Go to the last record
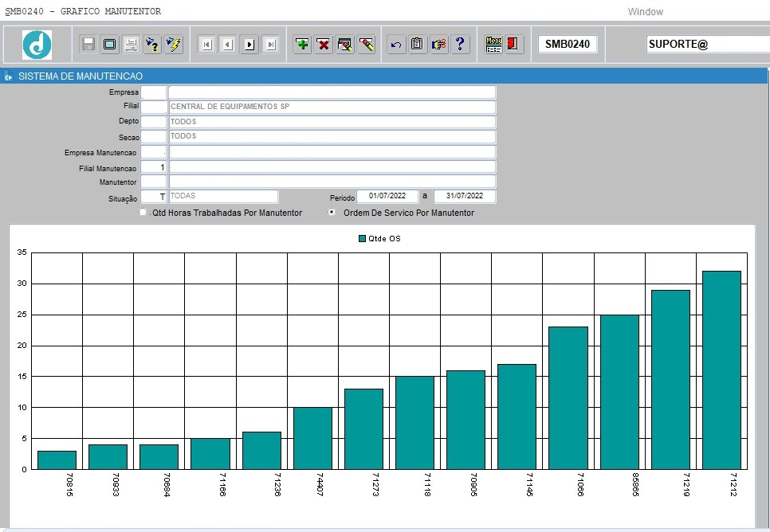This screenshot has width=770, height=532. [270, 45]
